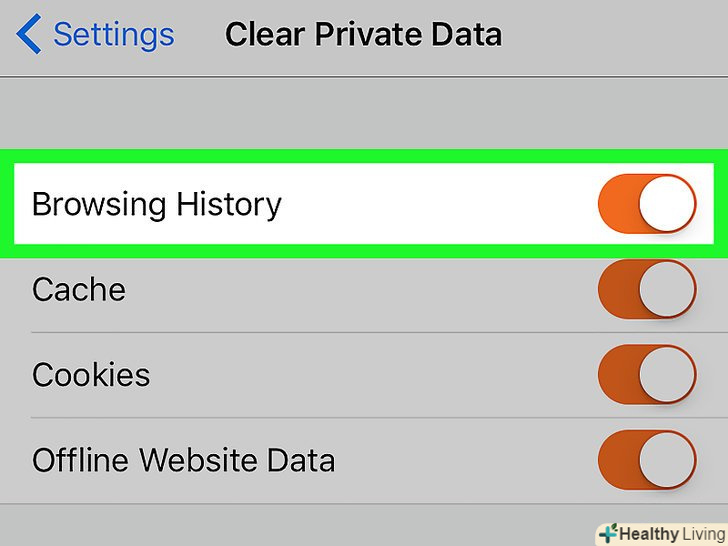The image size is (728, 546).
Task: Select the Browsing History label text
Action: [x=157, y=204]
